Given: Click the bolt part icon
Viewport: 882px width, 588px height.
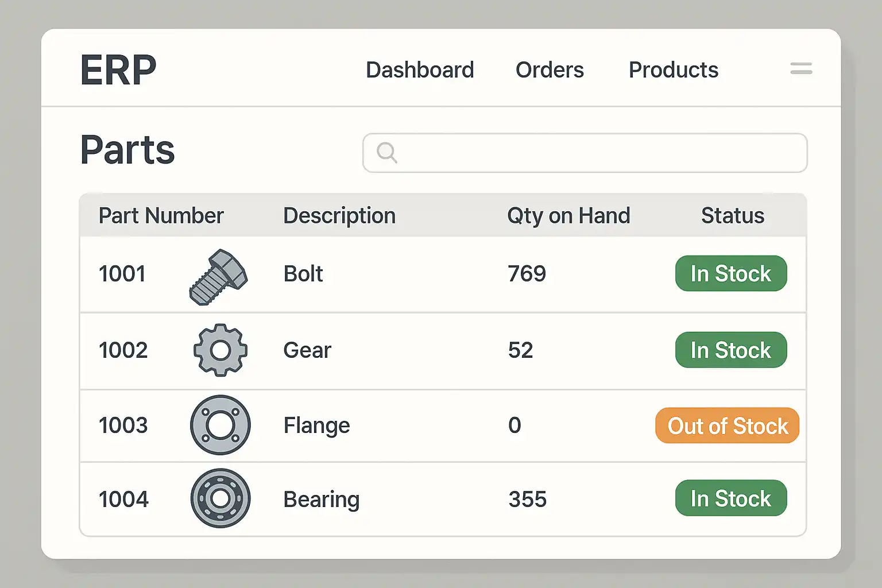Looking at the screenshot, I should coord(218,277).
